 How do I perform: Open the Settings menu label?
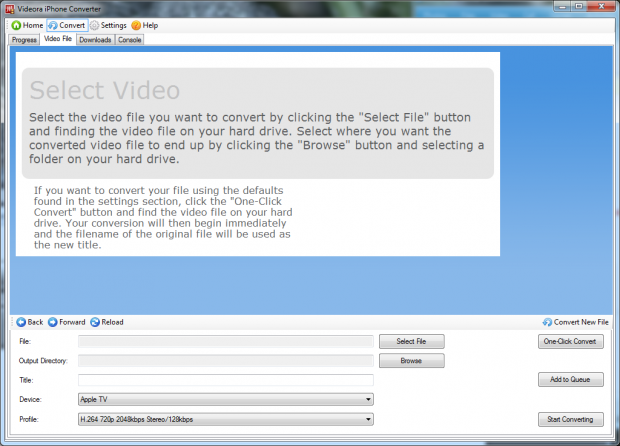[x=113, y=25]
